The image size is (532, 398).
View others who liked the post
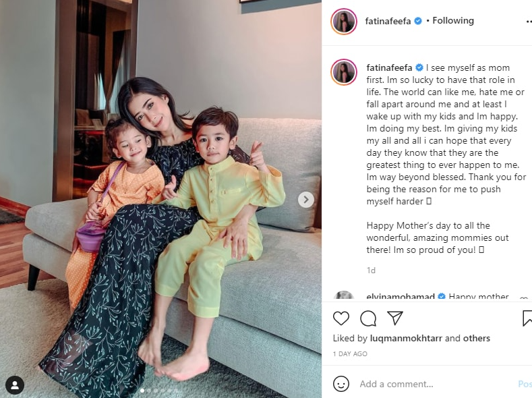(477, 338)
